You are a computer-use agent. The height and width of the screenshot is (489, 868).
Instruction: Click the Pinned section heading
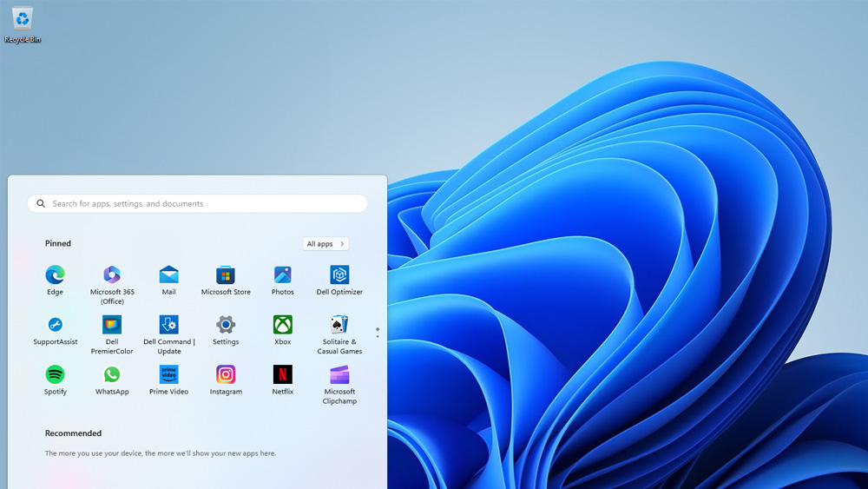tap(58, 243)
